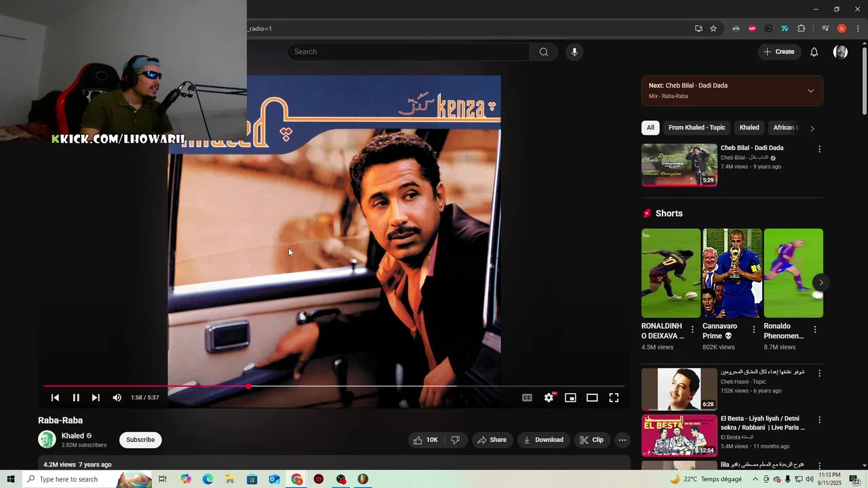Create a Clip of the video
Screen dimensions: 868x488
click(x=591, y=440)
